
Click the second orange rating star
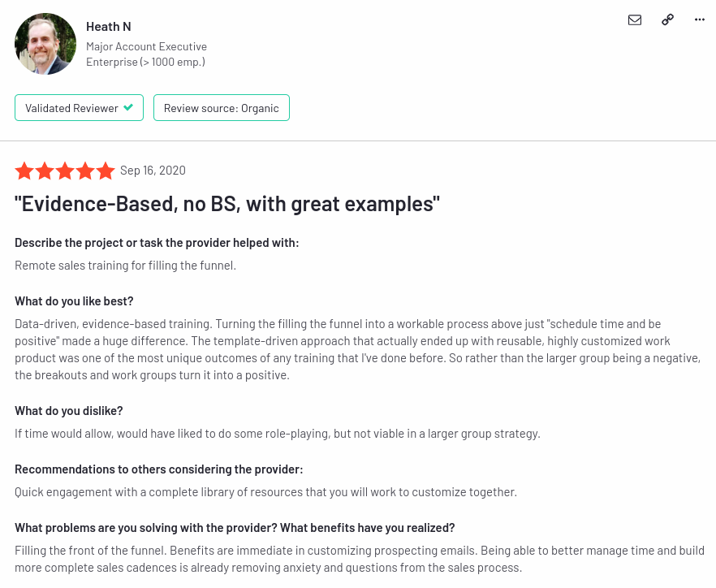[45, 171]
